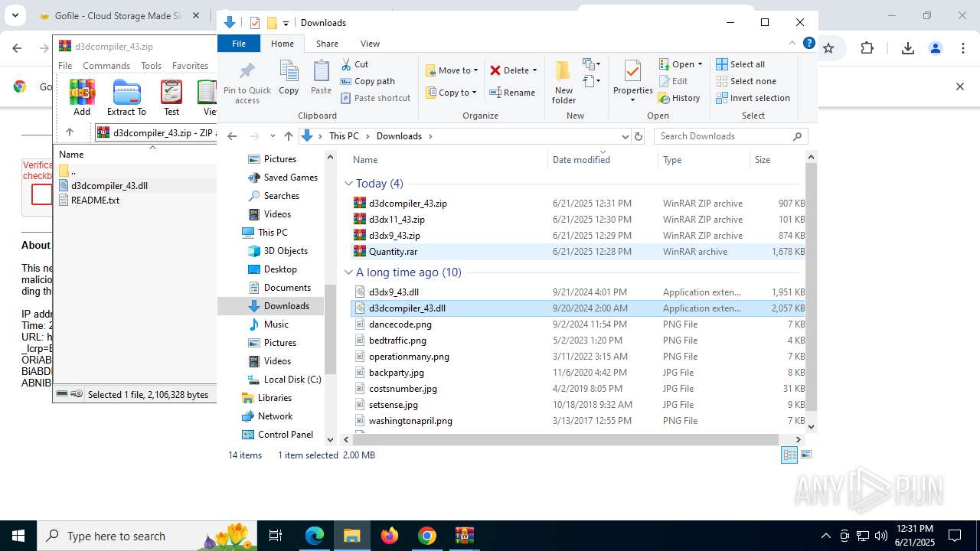
Task: Collapse the Today group
Action: pos(348,184)
